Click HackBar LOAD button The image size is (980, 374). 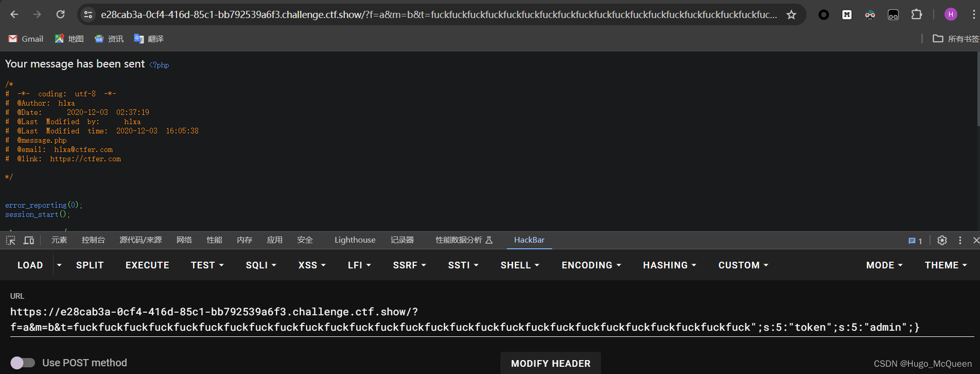pos(30,265)
